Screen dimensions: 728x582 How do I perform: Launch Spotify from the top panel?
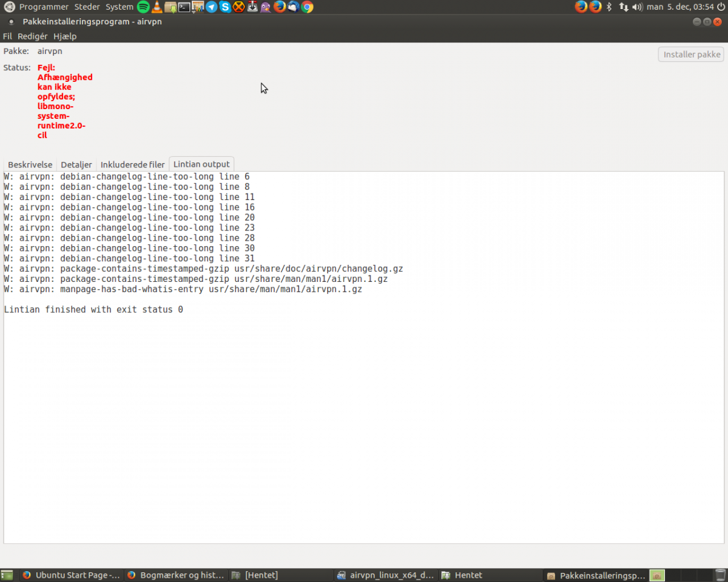pyautogui.click(x=143, y=7)
